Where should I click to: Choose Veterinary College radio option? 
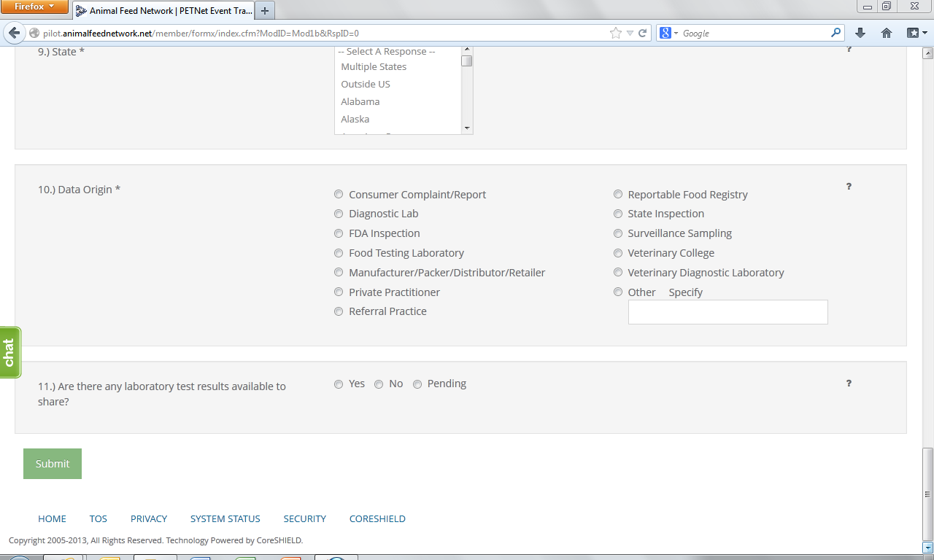click(618, 253)
